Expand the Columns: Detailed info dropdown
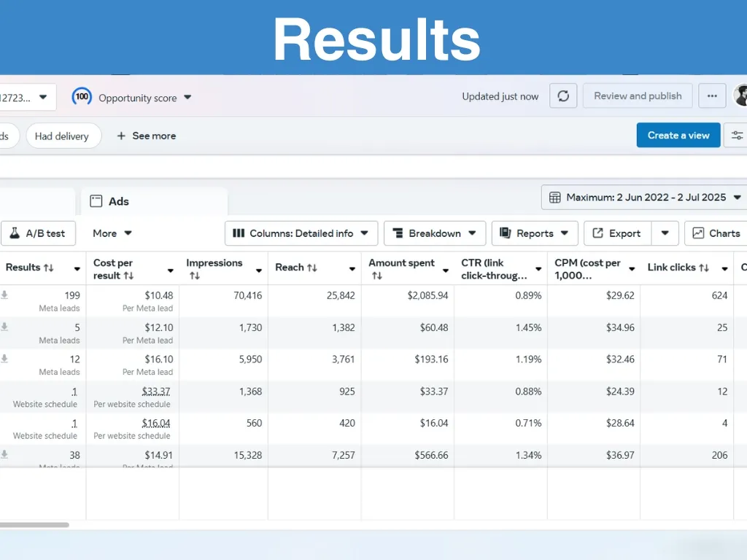747x560 pixels. [301, 233]
